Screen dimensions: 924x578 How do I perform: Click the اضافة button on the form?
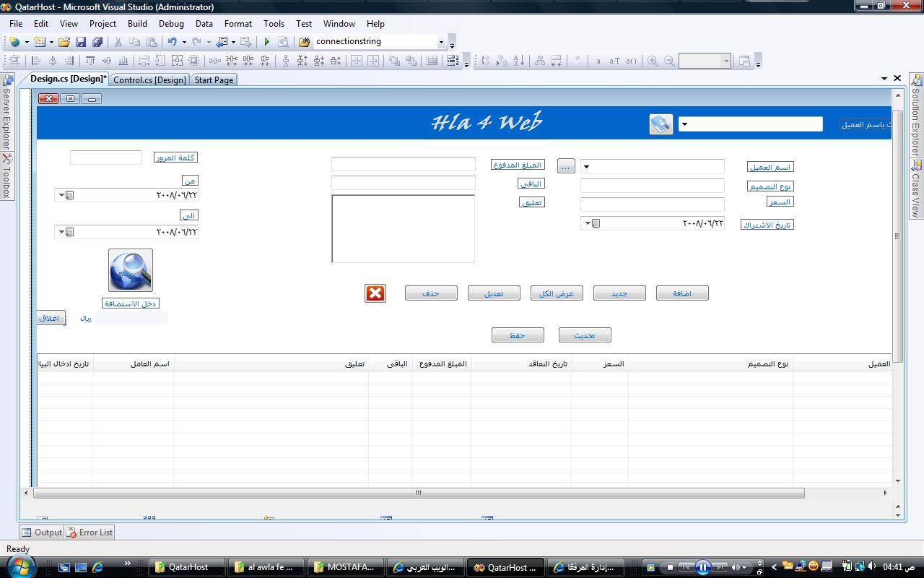[x=682, y=293]
